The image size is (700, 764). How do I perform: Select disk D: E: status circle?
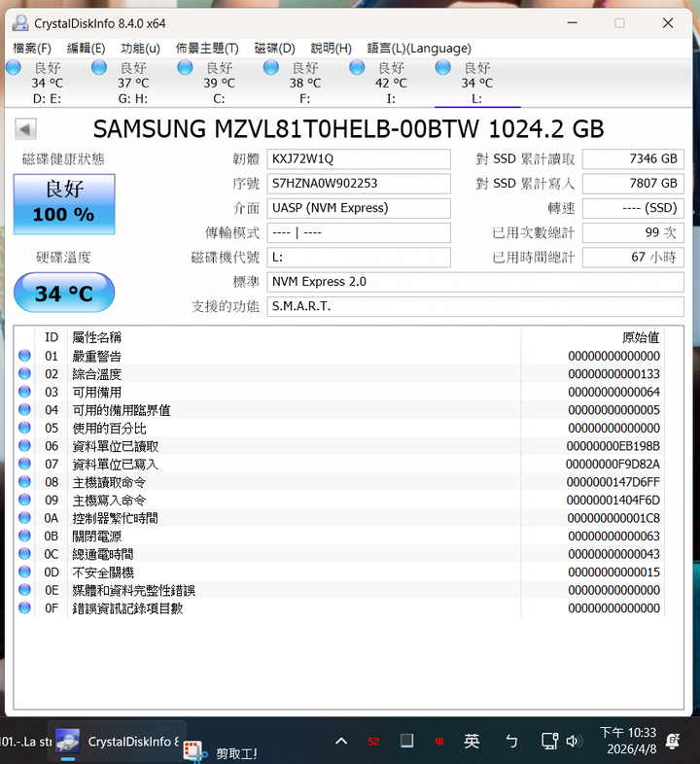point(14,68)
